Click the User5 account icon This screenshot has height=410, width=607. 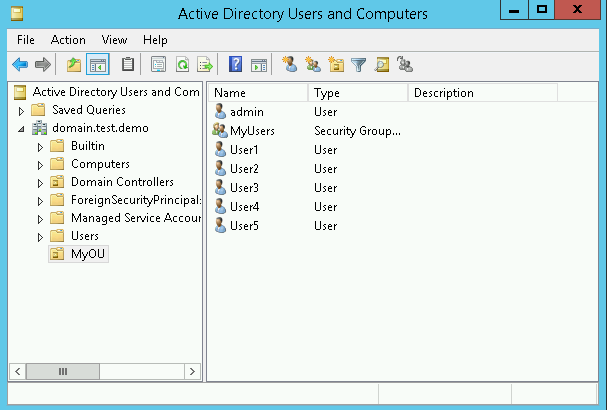pyautogui.click(x=220, y=225)
